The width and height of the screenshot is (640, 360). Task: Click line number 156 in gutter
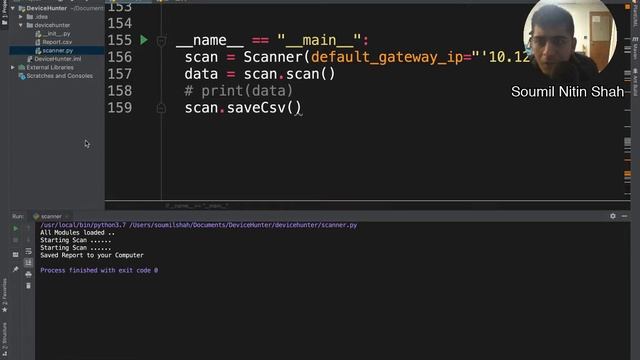(x=120, y=57)
